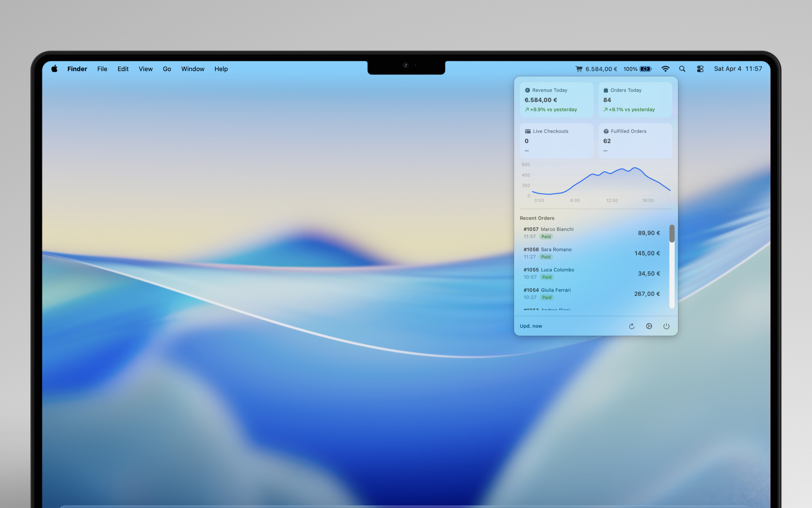
Task: Click the refresh icon in the widget footer
Action: (632, 326)
